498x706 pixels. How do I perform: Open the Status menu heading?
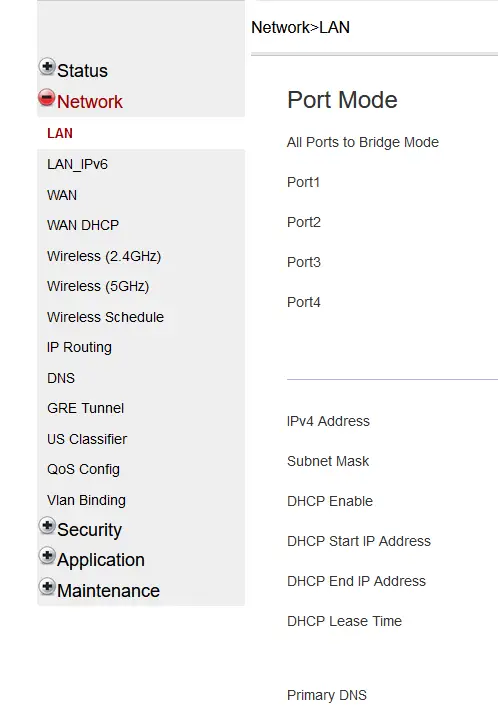tap(82, 71)
